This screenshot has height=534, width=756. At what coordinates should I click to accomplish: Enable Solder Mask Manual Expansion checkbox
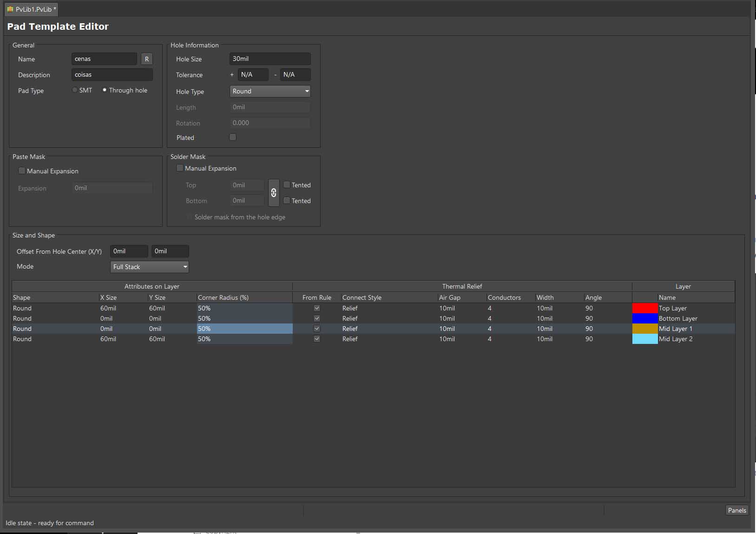coord(180,168)
